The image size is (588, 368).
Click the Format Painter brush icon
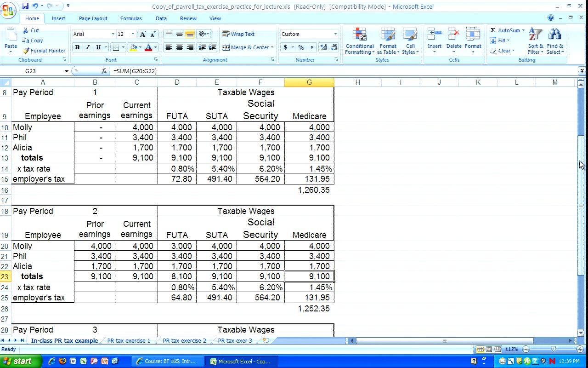point(26,51)
